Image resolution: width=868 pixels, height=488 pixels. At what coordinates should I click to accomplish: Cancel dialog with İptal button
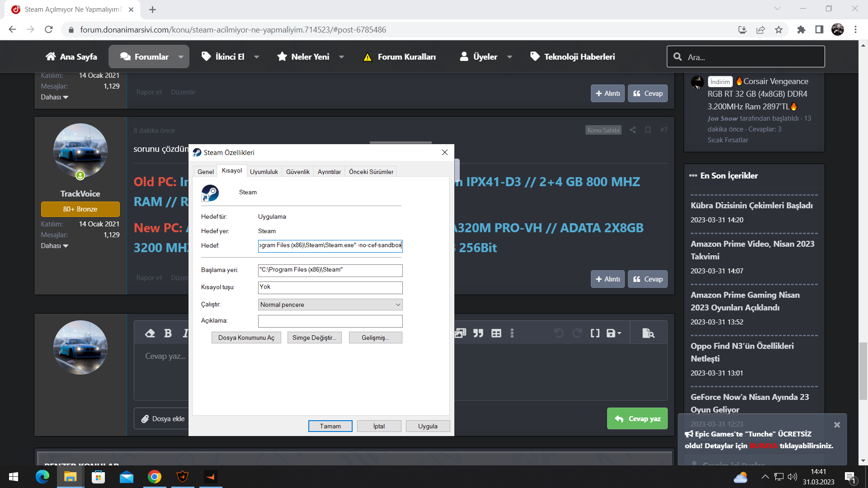(x=379, y=426)
